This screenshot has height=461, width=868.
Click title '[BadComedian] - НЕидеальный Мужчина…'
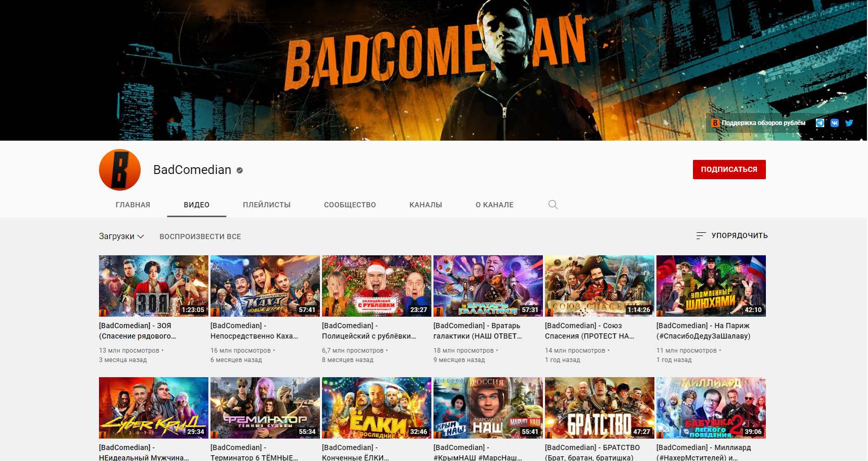144,452
